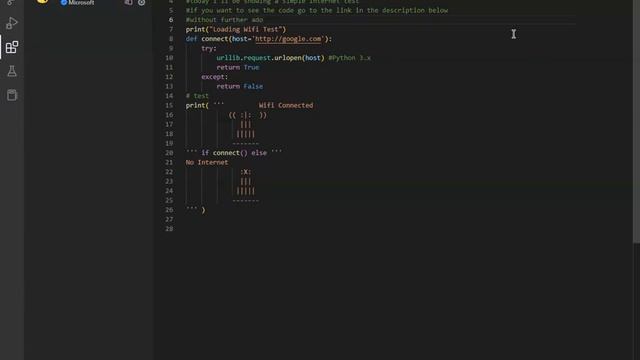Click the extension's manage gear icon
This screenshot has width=640, height=360.
tap(141, 2)
